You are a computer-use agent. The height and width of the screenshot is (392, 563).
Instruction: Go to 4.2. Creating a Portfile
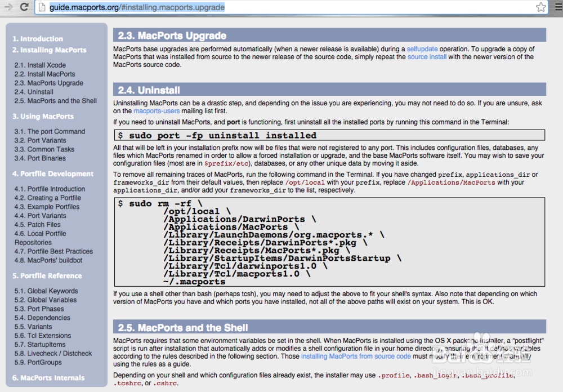(48, 198)
